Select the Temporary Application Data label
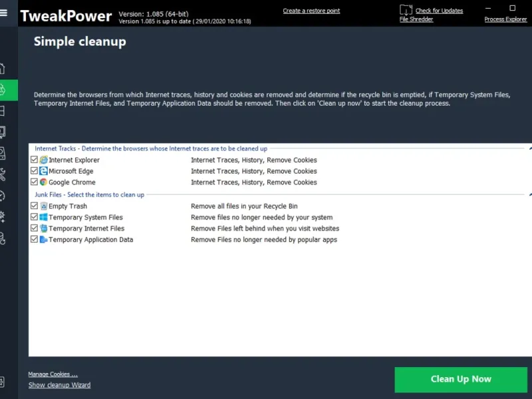The image size is (532, 399). point(91,240)
